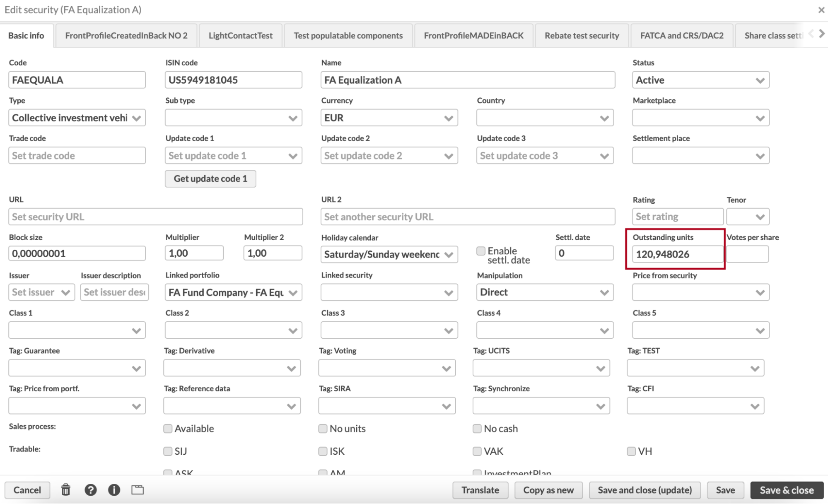
Task: Open the Currency dropdown showing EUR
Action: (x=389, y=118)
